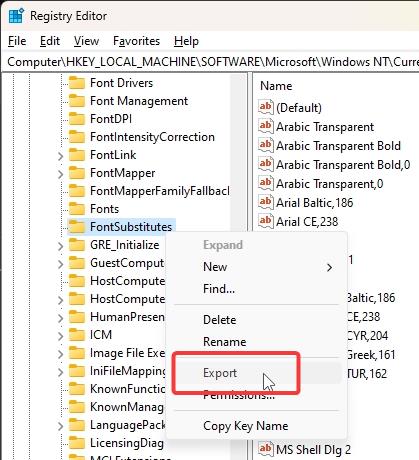The image size is (419, 460).
Task: Open the View menu
Action: pyautogui.click(x=86, y=41)
